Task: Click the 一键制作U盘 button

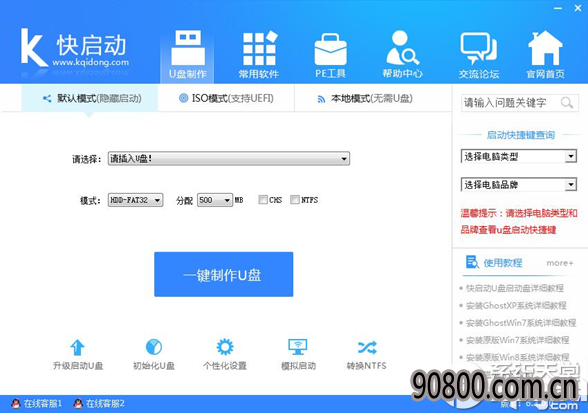Action: click(x=224, y=274)
